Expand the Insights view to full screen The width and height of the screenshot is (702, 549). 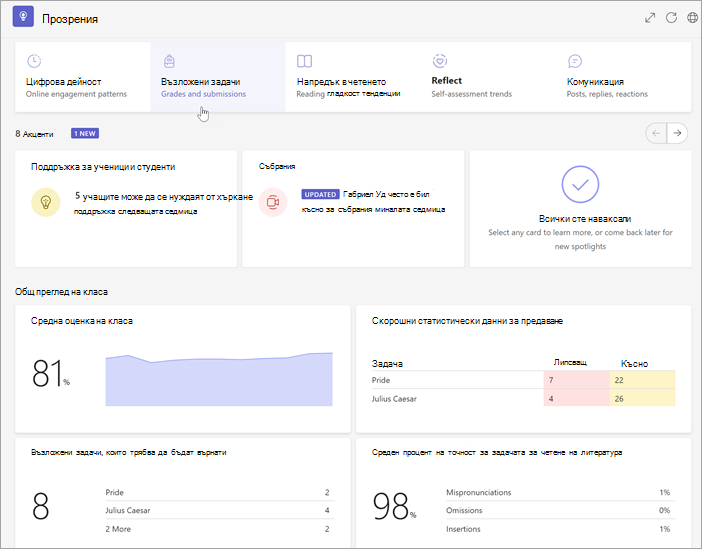coord(650,18)
